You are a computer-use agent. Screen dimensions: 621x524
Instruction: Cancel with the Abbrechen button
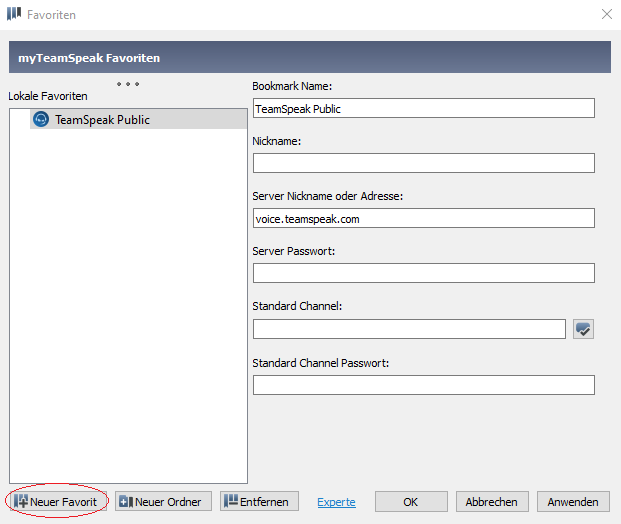(x=492, y=501)
